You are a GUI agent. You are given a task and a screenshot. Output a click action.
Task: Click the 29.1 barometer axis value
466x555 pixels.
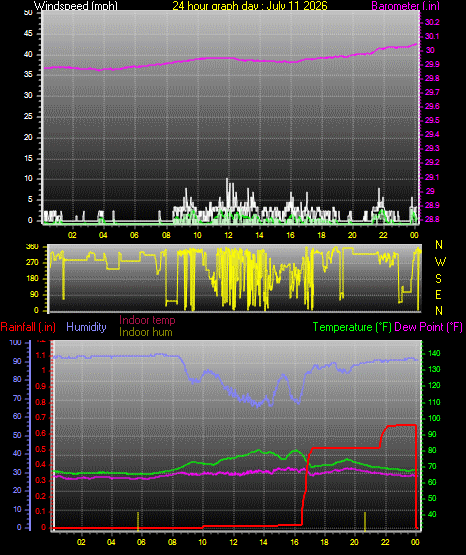click(432, 177)
